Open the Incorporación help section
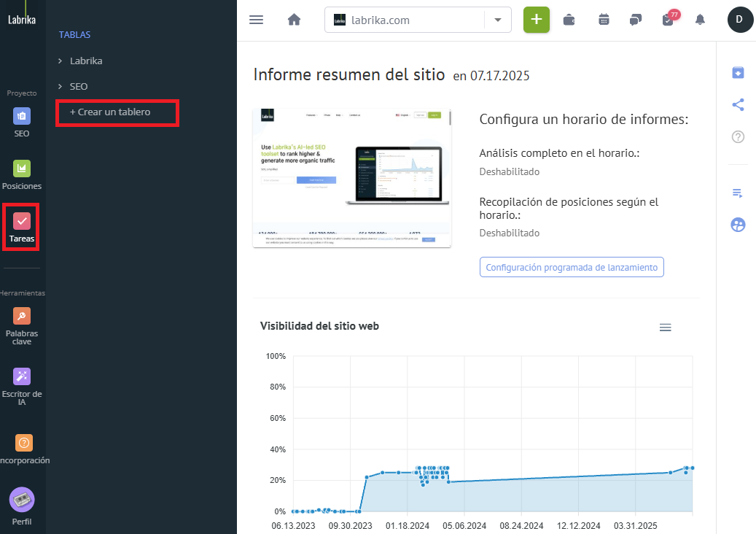Image resolution: width=756 pixels, height=534 pixels. point(23,449)
